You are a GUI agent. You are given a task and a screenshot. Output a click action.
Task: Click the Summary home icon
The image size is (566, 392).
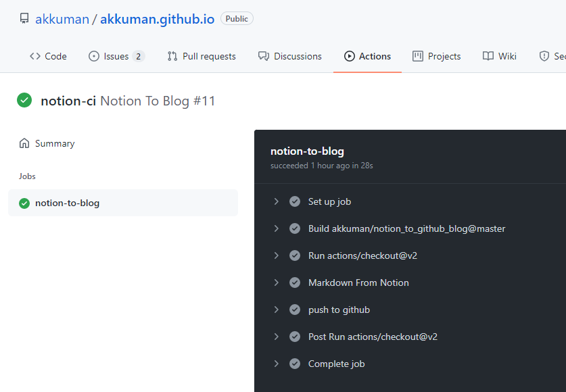(x=24, y=143)
